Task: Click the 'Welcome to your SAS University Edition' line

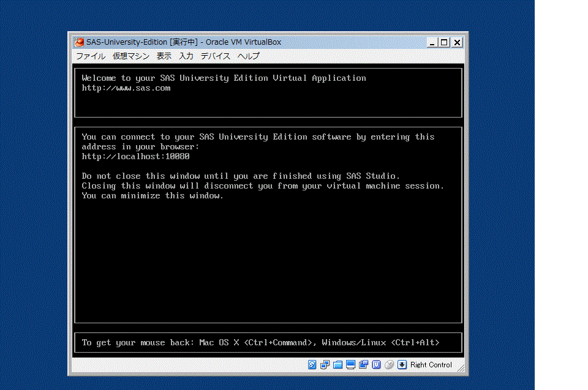Action: (x=224, y=78)
